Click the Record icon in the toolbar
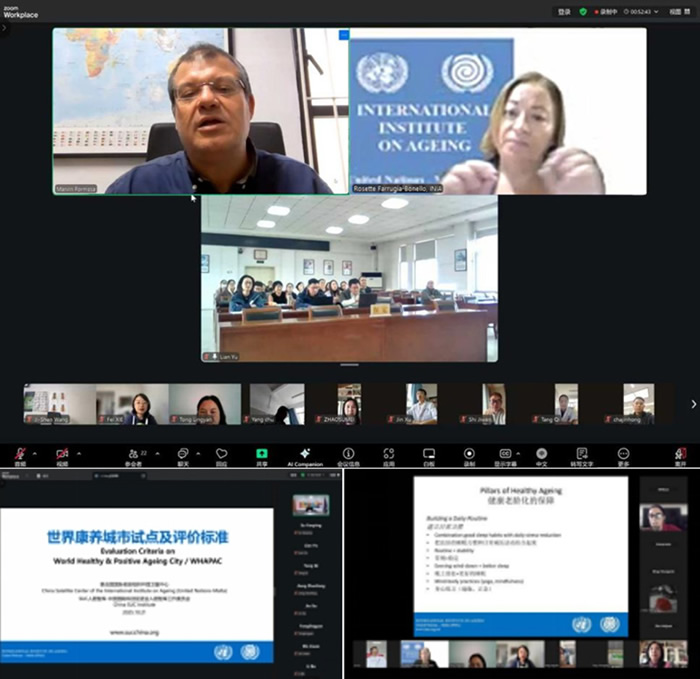 (x=469, y=454)
